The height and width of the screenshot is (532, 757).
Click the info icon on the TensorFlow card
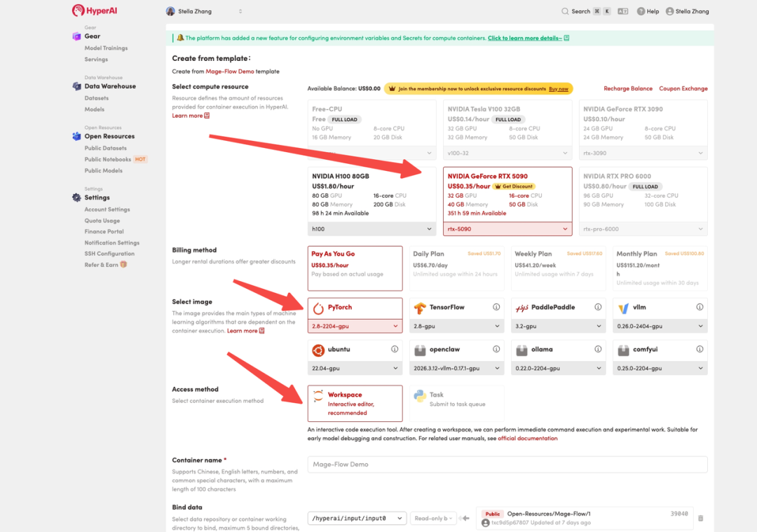pyautogui.click(x=496, y=307)
